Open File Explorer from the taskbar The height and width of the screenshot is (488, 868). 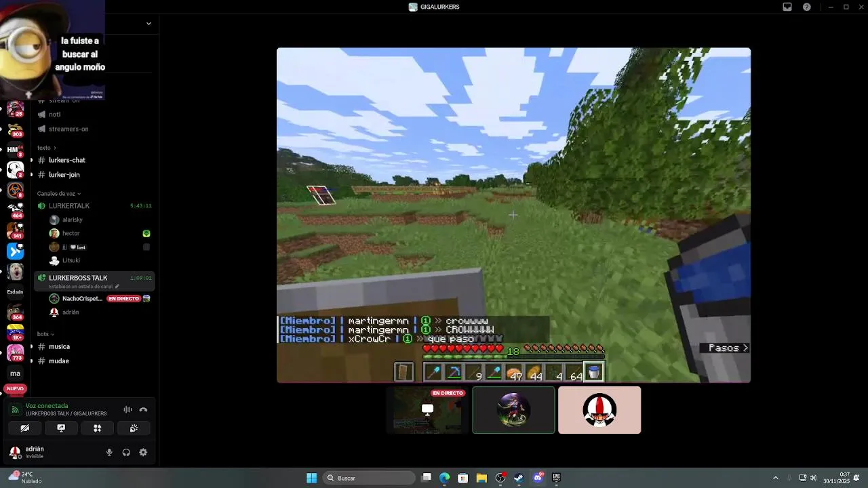point(481,478)
